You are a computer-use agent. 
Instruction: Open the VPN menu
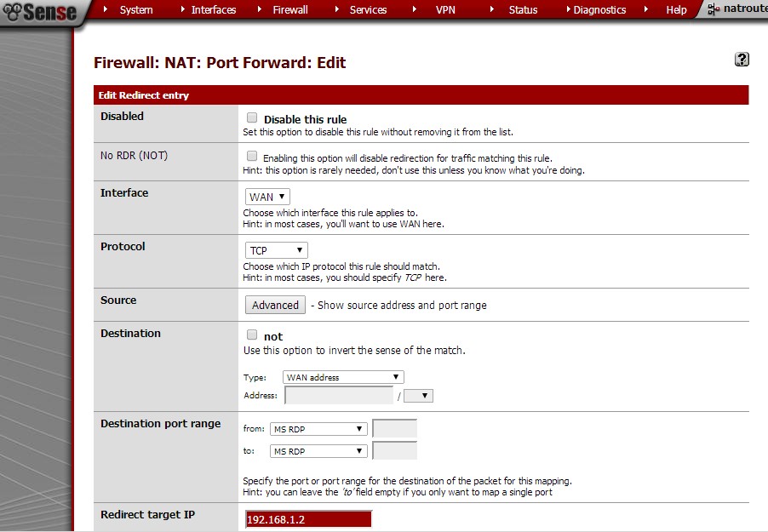click(x=445, y=10)
